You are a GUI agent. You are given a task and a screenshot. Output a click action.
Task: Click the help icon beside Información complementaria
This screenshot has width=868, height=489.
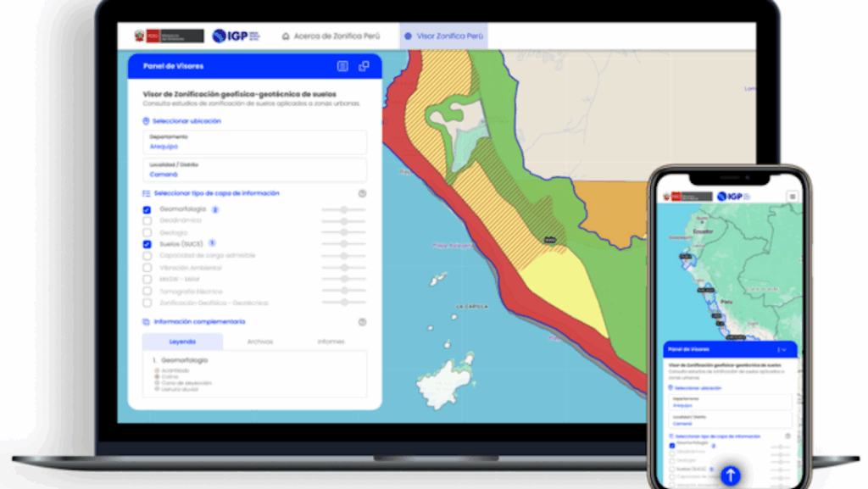[362, 322]
